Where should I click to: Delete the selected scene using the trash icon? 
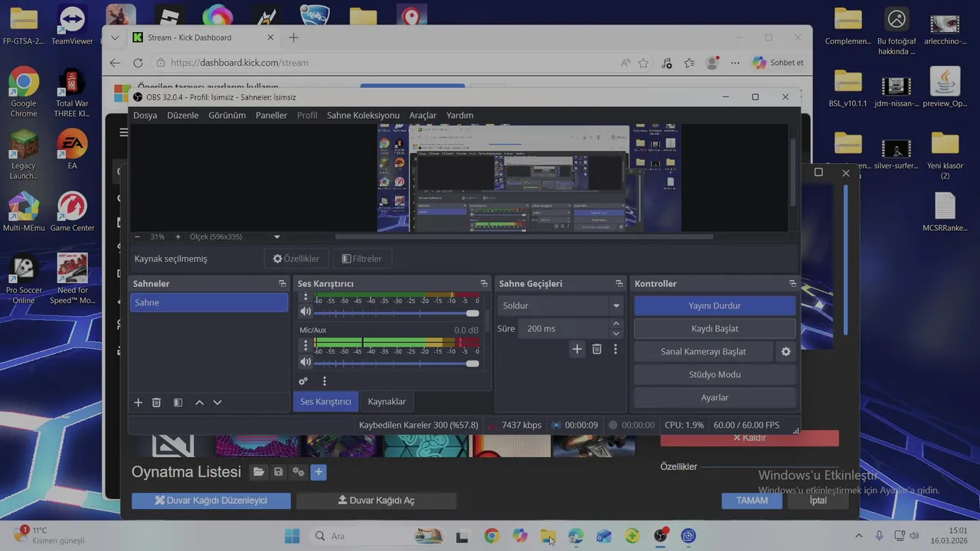156,403
